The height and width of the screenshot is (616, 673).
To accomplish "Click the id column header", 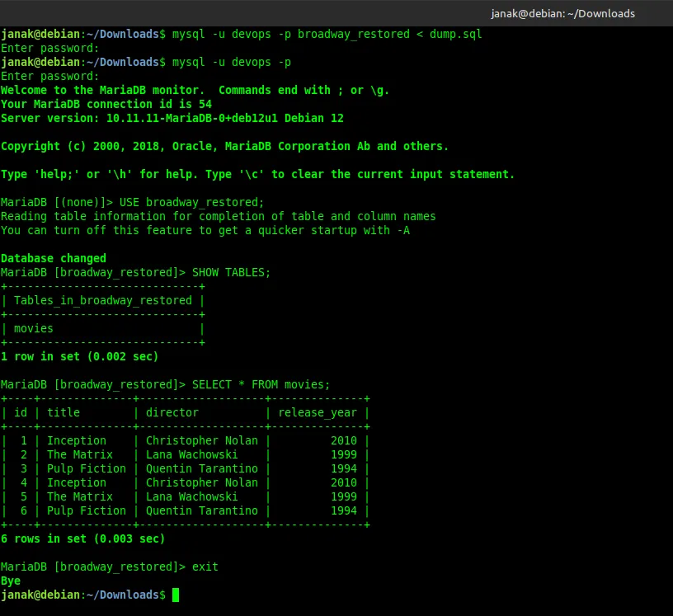I will pos(21,412).
